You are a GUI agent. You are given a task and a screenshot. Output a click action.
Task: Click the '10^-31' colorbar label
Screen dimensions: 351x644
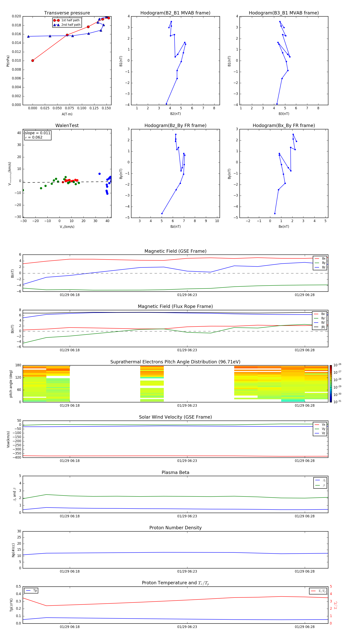coord(337,402)
